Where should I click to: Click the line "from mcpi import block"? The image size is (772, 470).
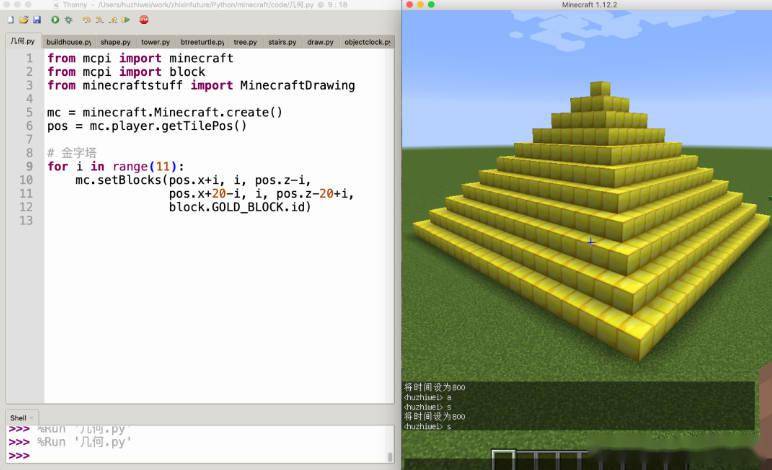(126, 72)
